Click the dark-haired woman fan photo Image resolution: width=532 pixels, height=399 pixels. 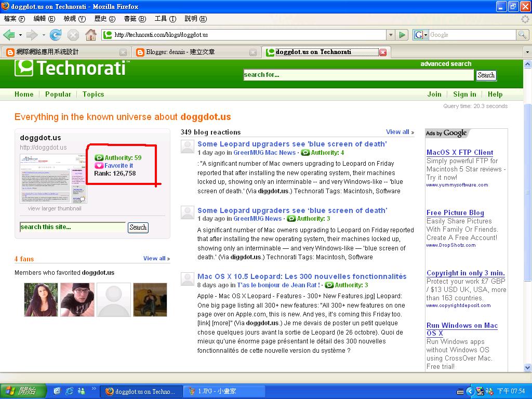(41, 300)
